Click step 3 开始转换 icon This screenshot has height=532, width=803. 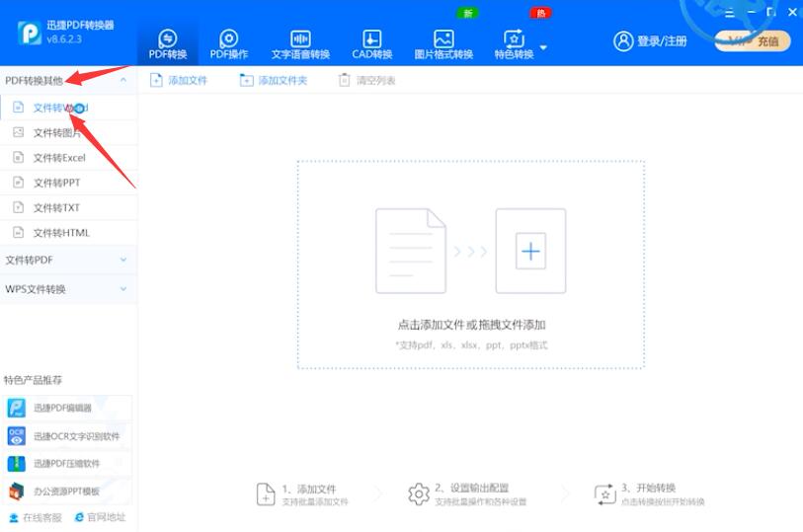coord(604,494)
